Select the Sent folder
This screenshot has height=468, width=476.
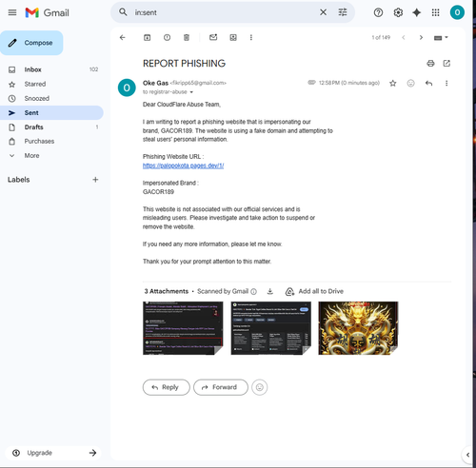(x=51, y=112)
